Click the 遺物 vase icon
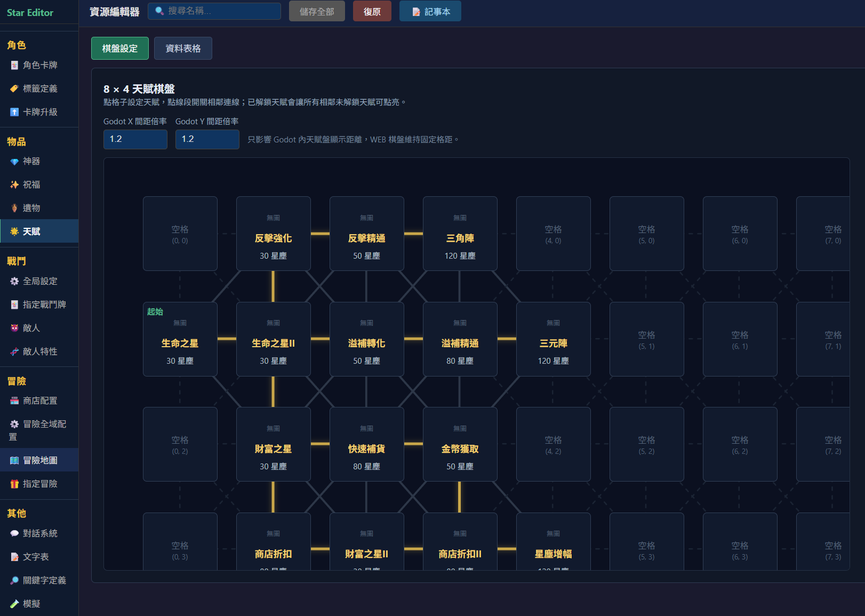 click(x=14, y=208)
